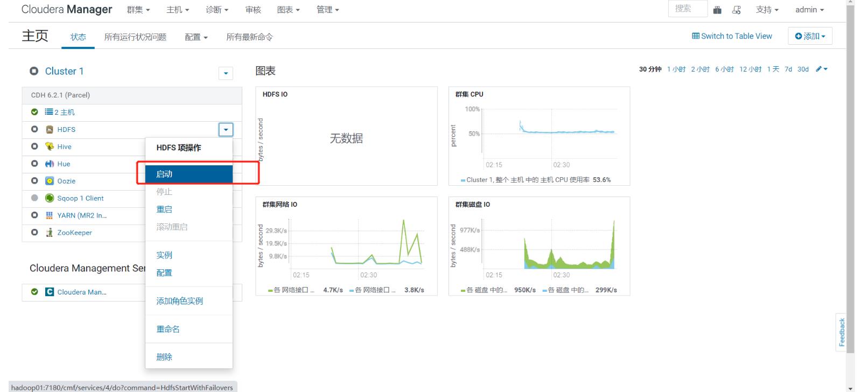This screenshot has width=868, height=392.
Task: Select 添加角色实例 in the HDFS menu
Action: pyautogui.click(x=189, y=301)
